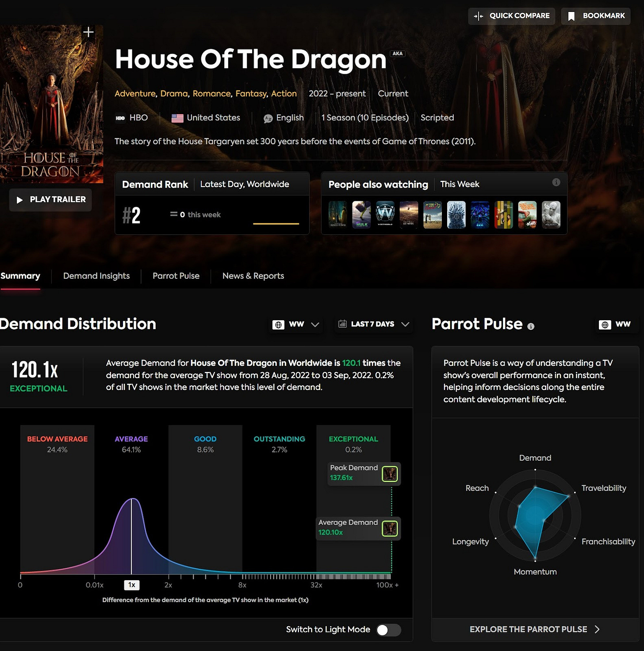644x651 pixels.
Task: Select the Average 64.1% band label
Action: 131,444
